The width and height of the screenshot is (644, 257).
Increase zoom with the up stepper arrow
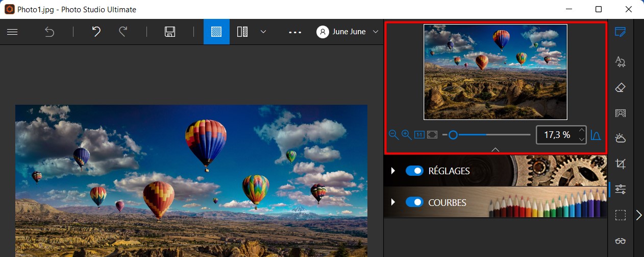click(x=581, y=130)
